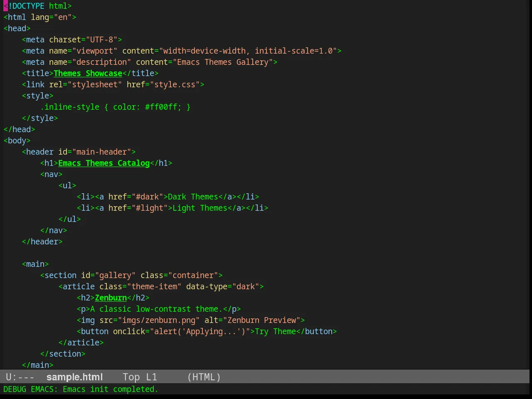This screenshot has height=399, width=532.
Task: Click the closing "</head>" tag
Action: click(x=20, y=129)
